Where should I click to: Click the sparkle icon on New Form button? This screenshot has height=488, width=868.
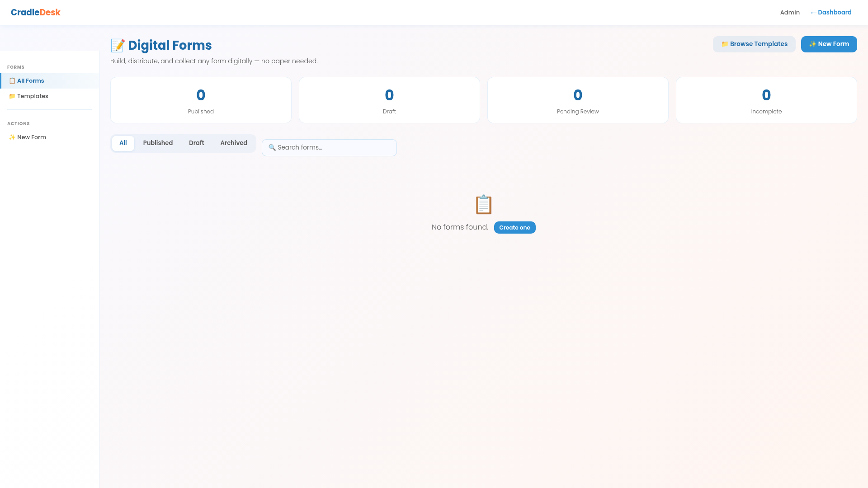click(x=812, y=44)
